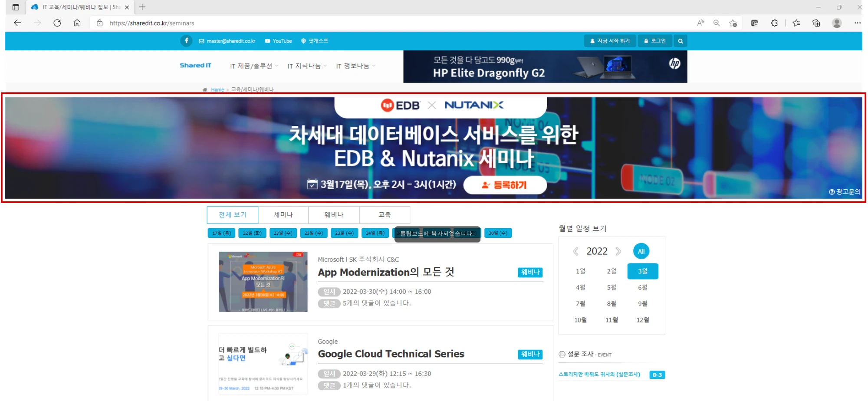Open the Google Cloud Technical Series thumbnail
Viewport: 868px width, 401px height.
[263, 364]
